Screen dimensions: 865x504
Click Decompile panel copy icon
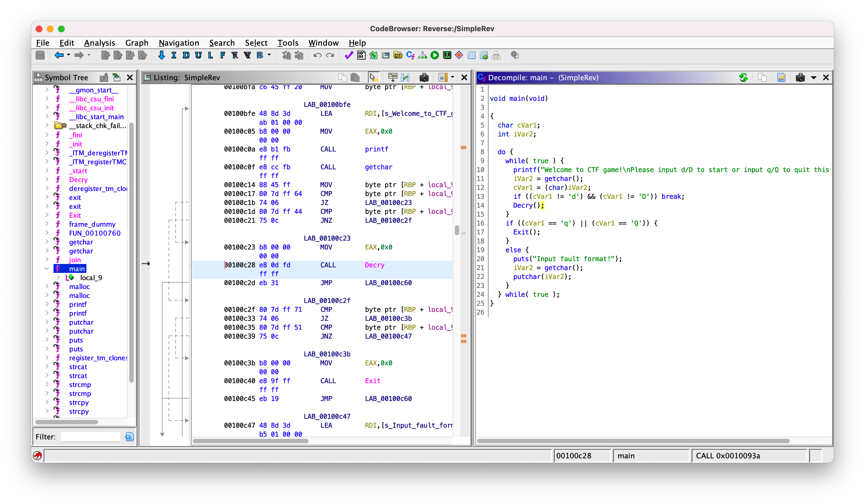(x=762, y=77)
